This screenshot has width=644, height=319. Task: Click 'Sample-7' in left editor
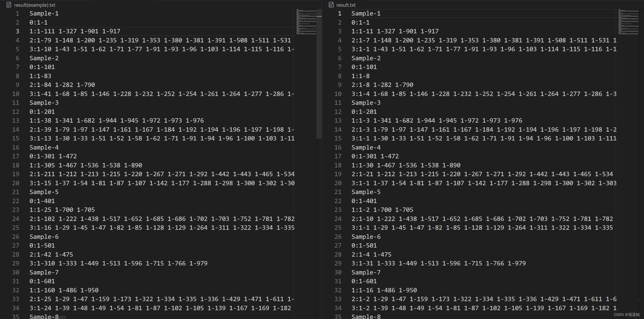[x=44, y=272]
